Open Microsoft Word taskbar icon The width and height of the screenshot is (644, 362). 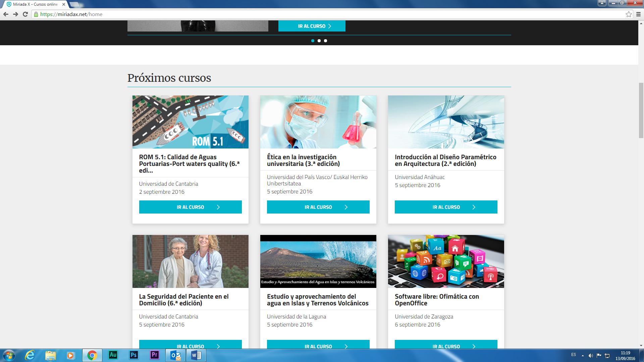point(196,355)
